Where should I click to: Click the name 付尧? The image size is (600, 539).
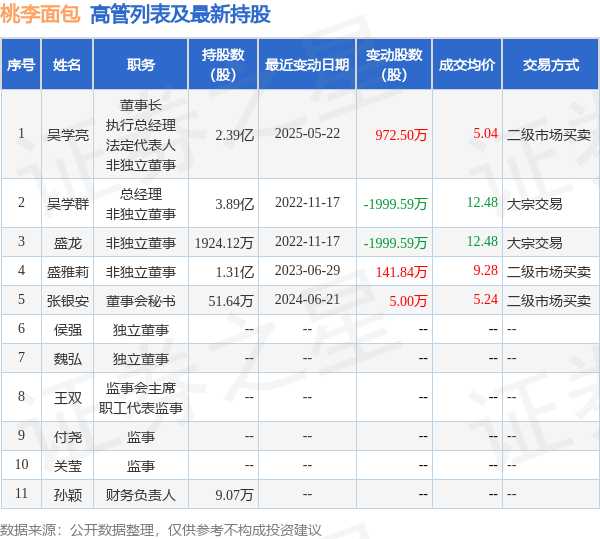tap(68, 437)
